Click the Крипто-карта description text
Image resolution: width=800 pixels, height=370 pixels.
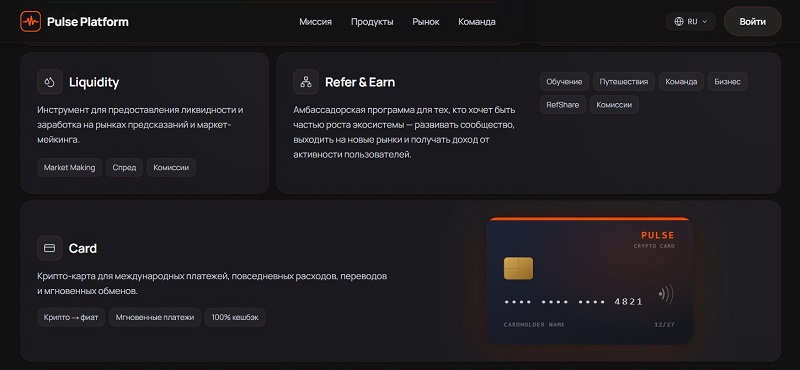[x=212, y=284]
